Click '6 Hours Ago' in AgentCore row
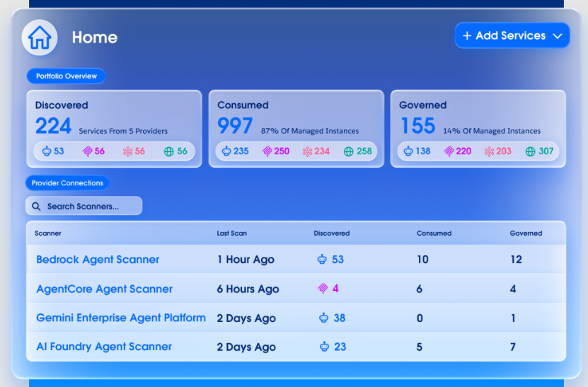The image size is (588, 387). pyautogui.click(x=248, y=289)
